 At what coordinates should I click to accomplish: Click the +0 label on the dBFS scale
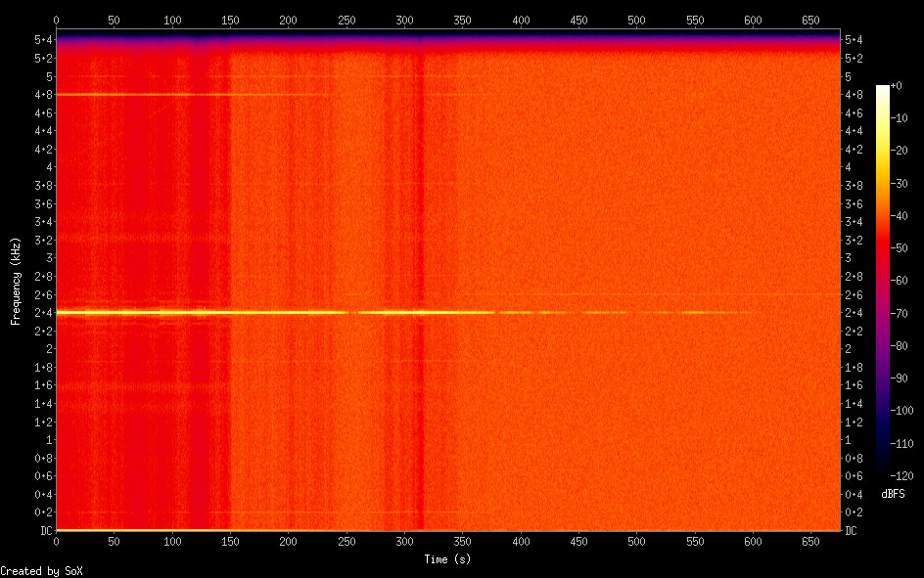pyautogui.click(x=908, y=88)
